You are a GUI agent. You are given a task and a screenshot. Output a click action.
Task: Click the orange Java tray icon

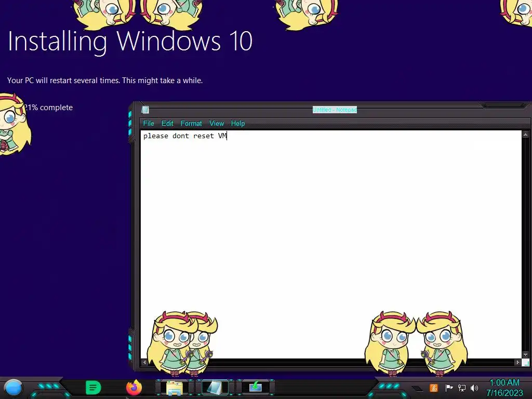coord(434,388)
